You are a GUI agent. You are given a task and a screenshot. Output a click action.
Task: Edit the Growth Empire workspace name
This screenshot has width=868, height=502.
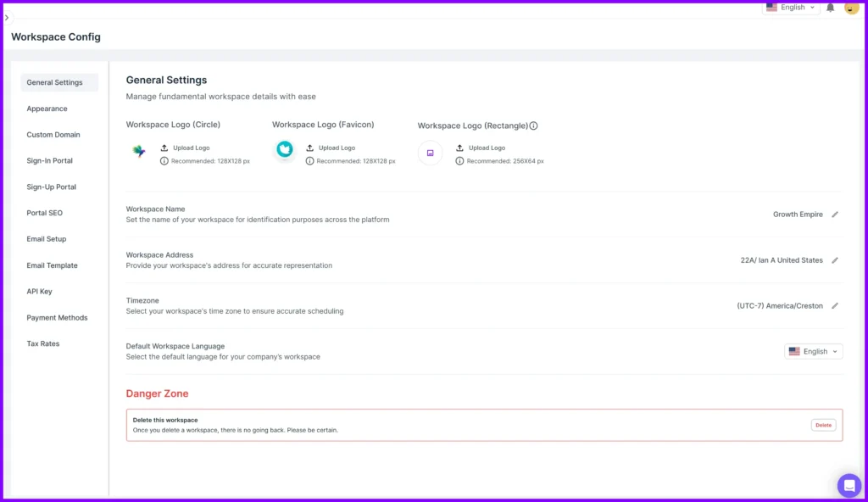pyautogui.click(x=833, y=215)
